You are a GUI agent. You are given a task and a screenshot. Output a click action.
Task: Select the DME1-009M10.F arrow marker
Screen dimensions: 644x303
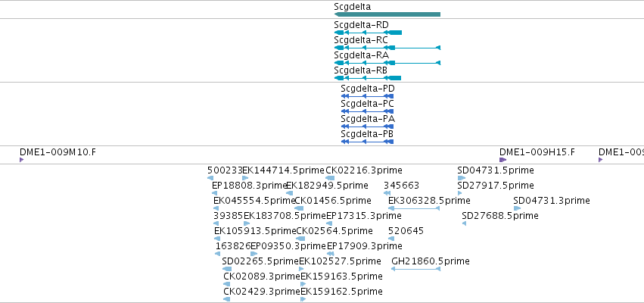22,160
